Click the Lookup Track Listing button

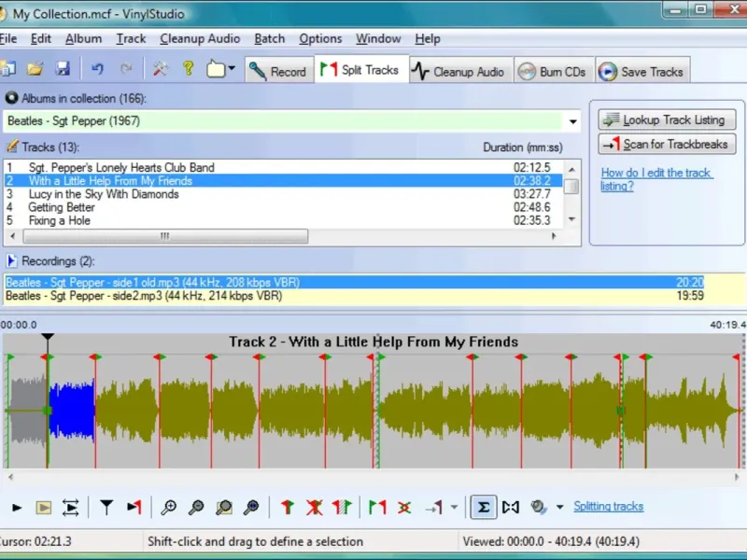(x=667, y=119)
